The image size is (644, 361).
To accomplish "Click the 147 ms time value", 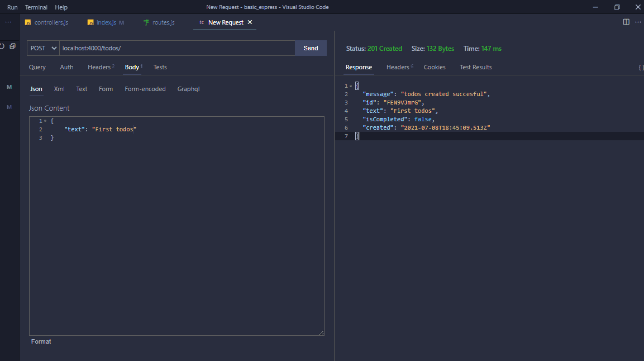I will 491,49.
